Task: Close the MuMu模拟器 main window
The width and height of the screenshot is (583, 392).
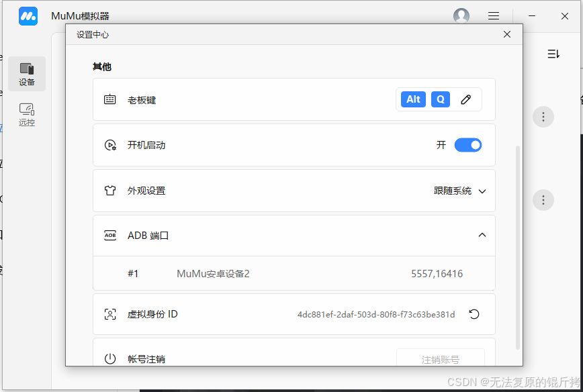Action: [x=565, y=16]
